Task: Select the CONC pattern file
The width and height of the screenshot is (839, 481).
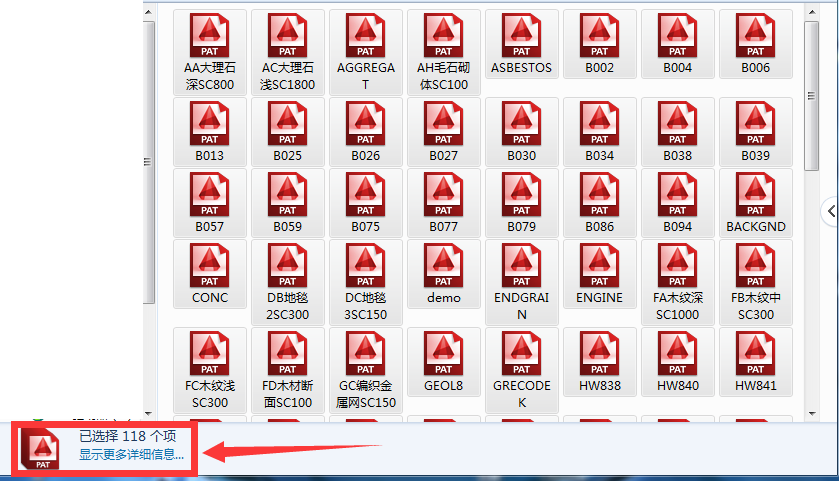Action: click(210, 274)
